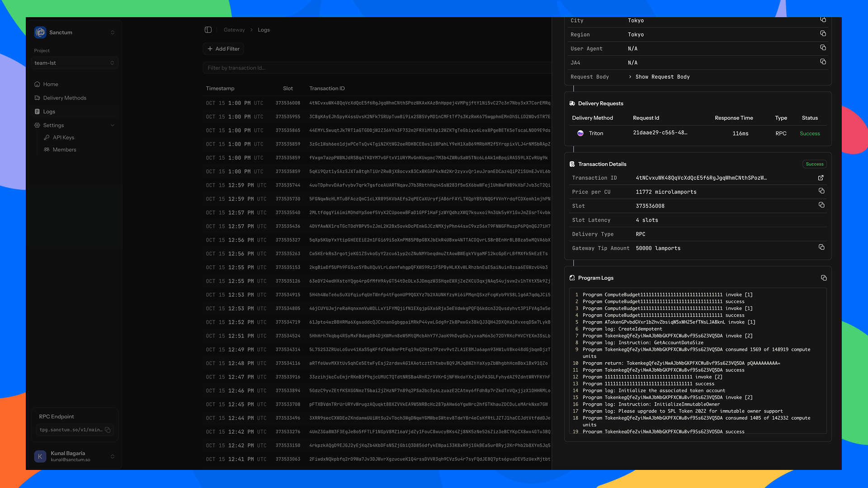Click the Add Filter button
This screenshot has height=488, width=868.
coord(223,49)
